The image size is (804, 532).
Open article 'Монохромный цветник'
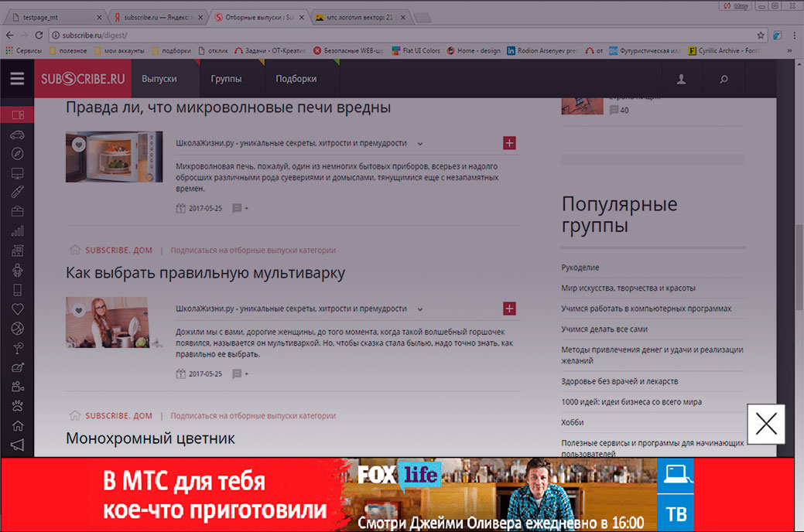coord(150,438)
